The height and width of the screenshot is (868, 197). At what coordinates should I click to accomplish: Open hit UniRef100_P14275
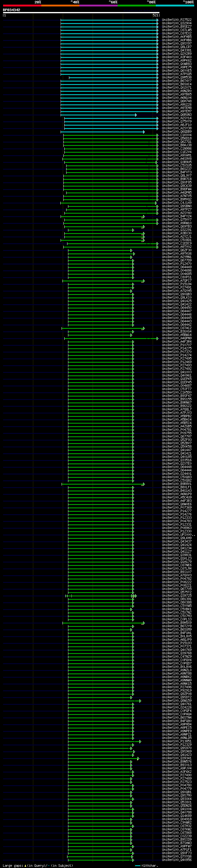(176, 349)
